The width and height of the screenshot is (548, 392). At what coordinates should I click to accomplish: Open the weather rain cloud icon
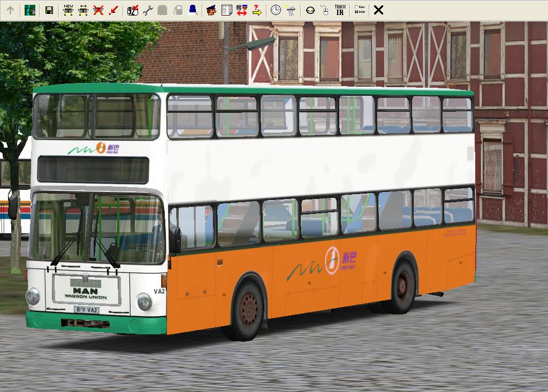291,10
